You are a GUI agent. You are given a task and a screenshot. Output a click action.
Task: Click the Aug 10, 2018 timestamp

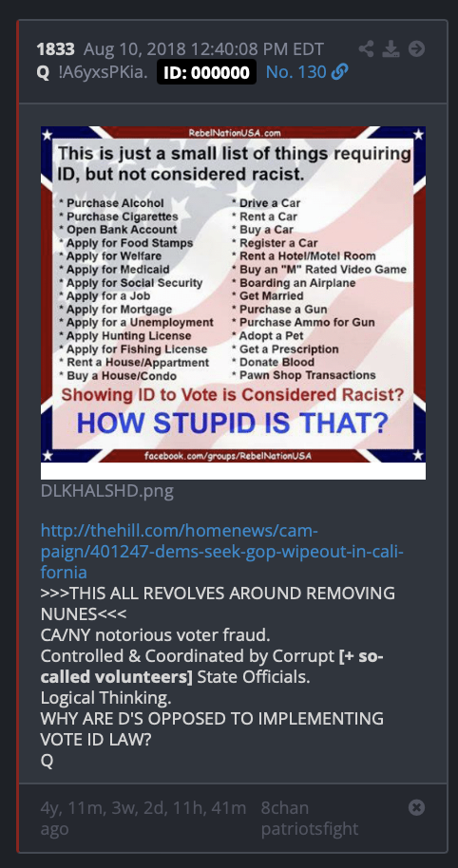(x=203, y=49)
